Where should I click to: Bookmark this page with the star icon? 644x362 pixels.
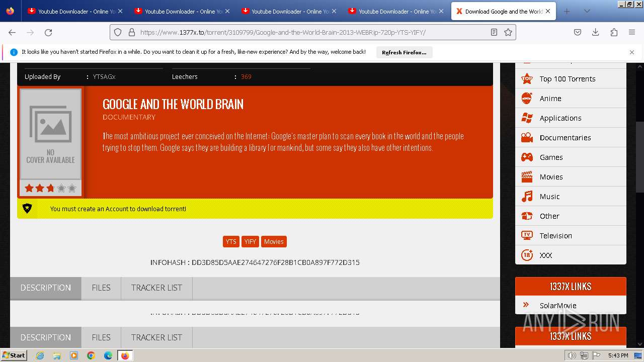[x=508, y=32]
